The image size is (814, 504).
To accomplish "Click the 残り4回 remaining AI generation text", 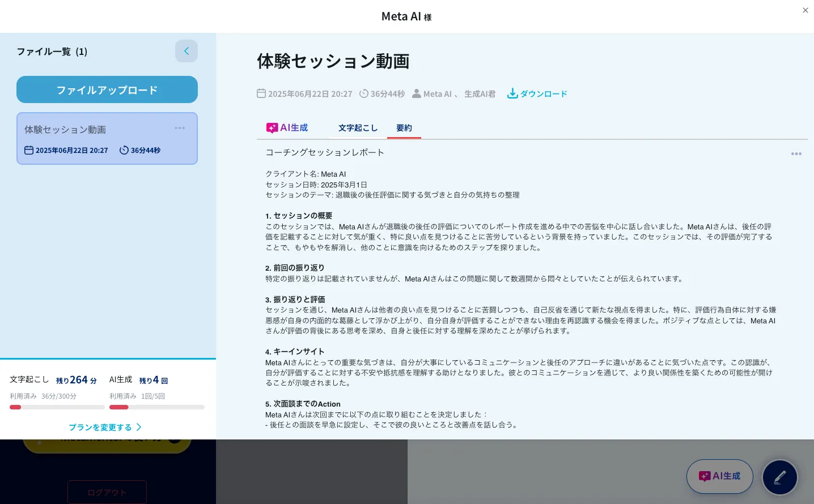I will 154,380.
